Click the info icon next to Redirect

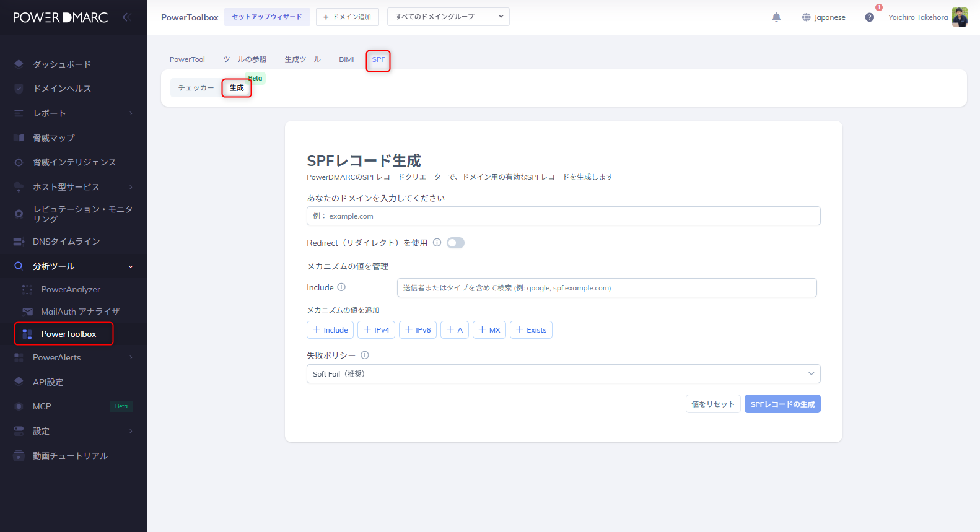coord(437,242)
